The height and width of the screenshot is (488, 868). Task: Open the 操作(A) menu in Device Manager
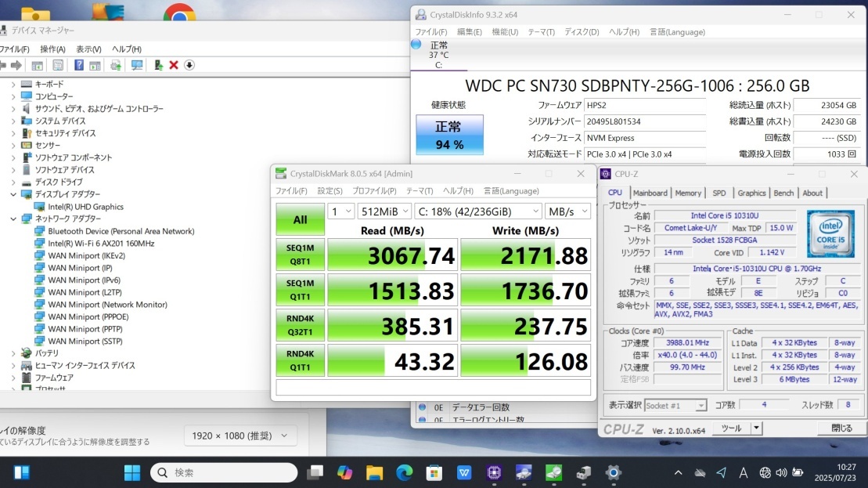pos(52,49)
